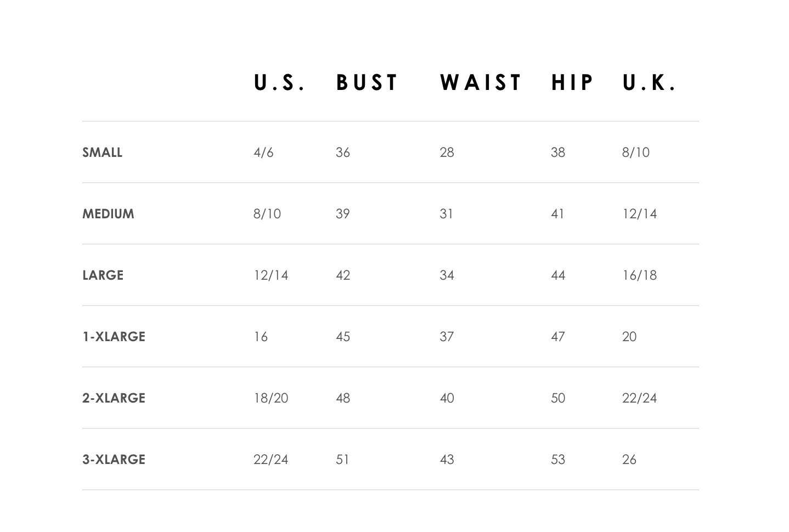Click the LARGE row label
789x532 pixels.
pos(103,275)
